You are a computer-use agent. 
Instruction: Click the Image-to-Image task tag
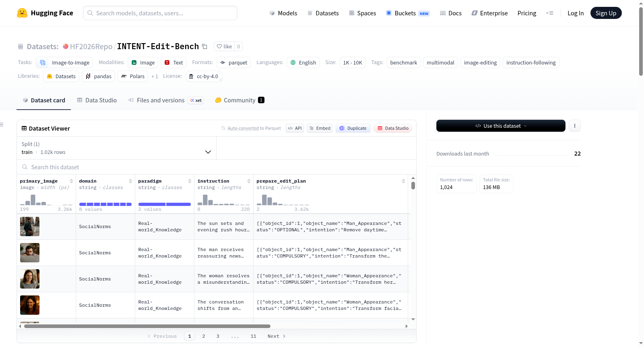(64, 62)
